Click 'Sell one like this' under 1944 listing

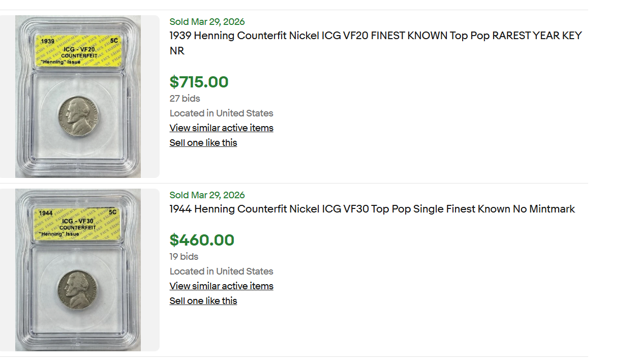click(x=203, y=301)
